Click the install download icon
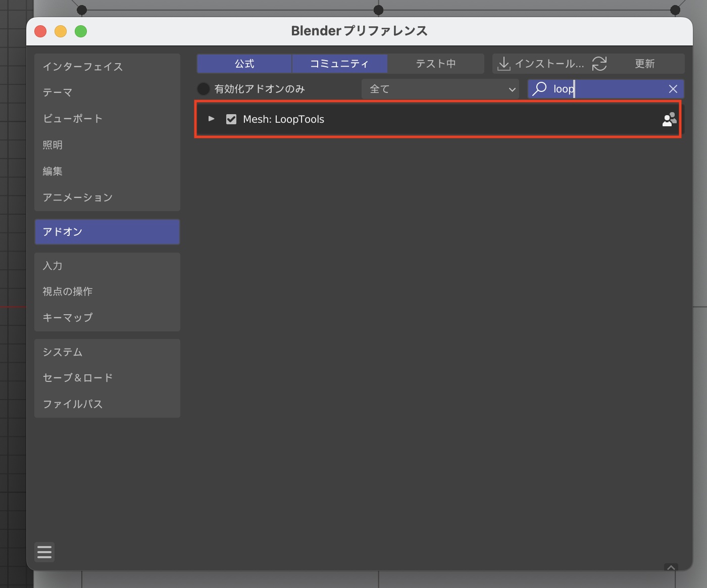The image size is (707, 588). click(x=503, y=64)
